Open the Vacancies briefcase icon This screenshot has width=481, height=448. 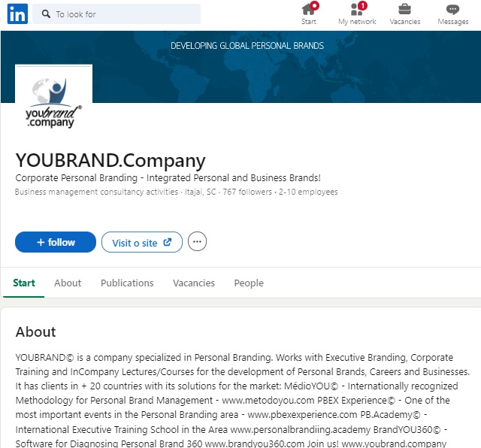point(404,9)
